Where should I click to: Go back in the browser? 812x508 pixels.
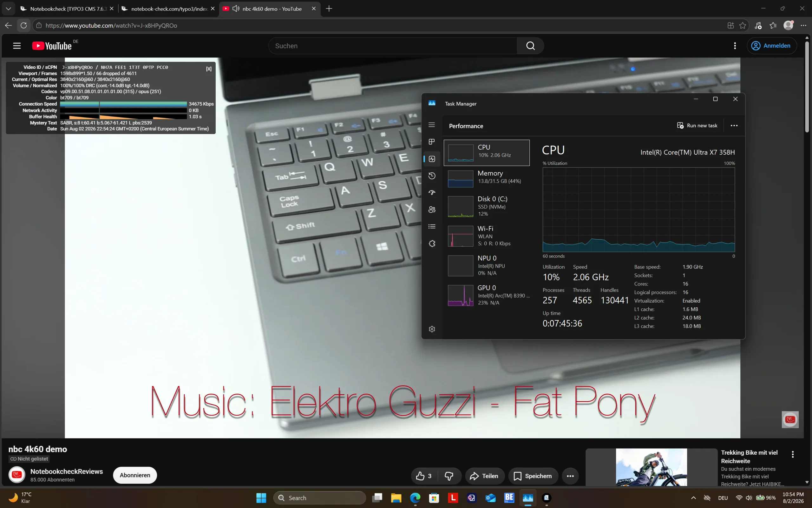8,25
